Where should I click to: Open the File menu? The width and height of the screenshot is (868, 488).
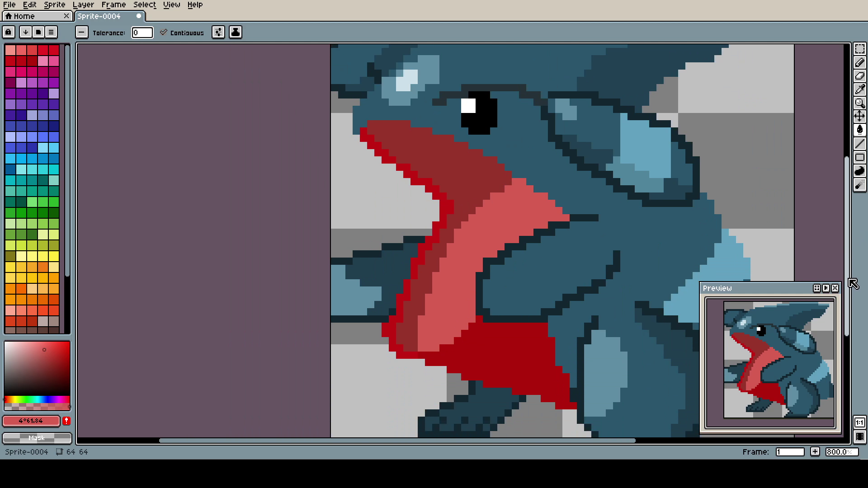coord(9,5)
